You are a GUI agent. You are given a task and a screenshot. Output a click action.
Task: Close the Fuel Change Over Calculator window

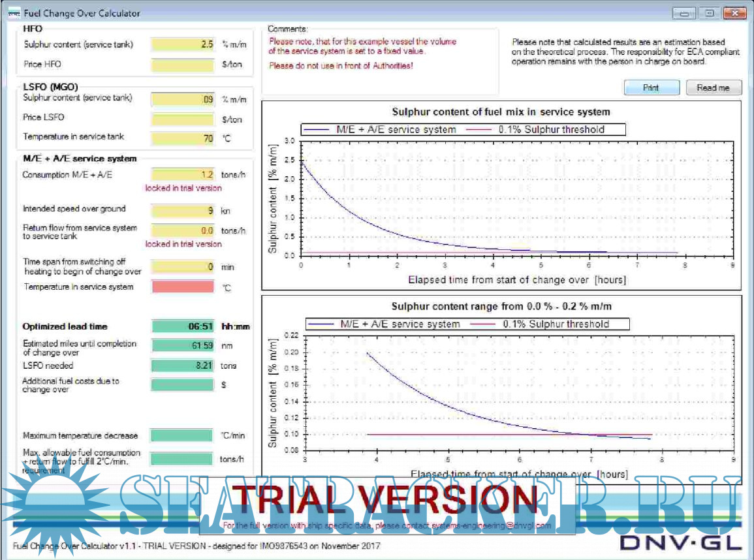tap(735, 13)
